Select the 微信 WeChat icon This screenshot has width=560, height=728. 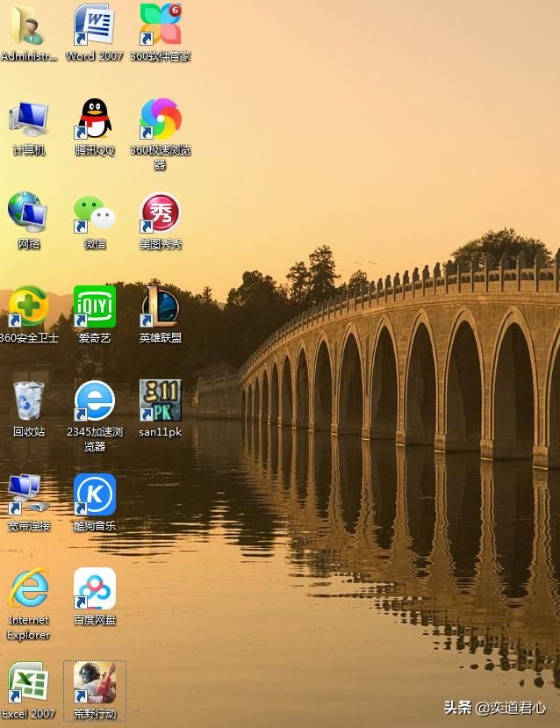pos(94,213)
